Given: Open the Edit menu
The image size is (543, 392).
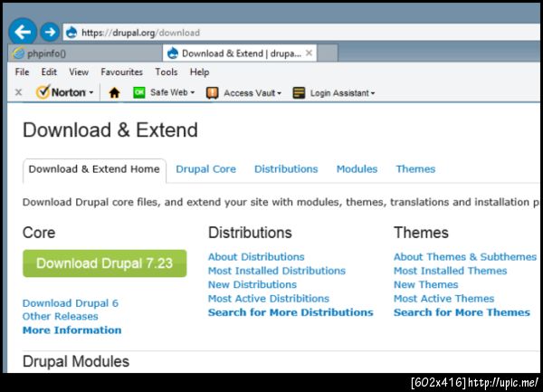Looking at the screenshot, I should [x=49, y=72].
